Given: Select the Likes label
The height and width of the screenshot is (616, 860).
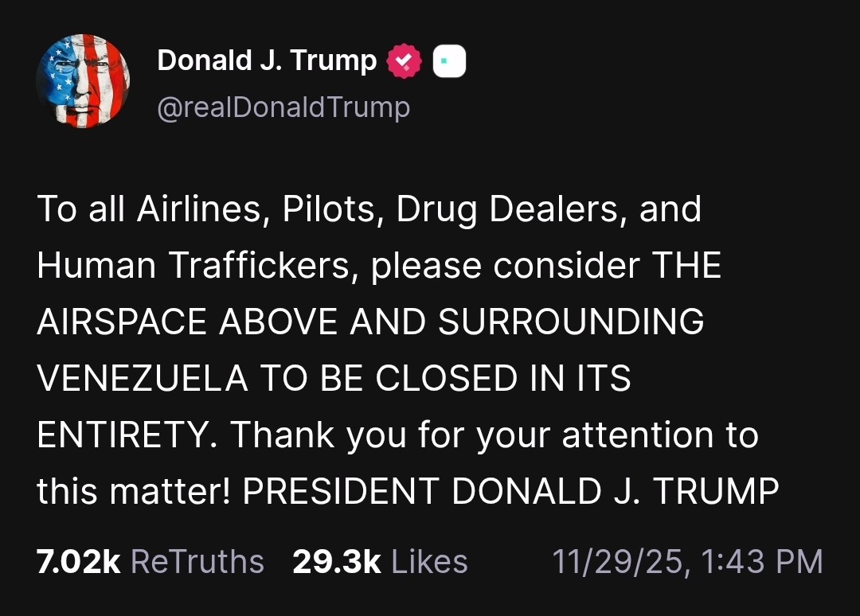Looking at the screenshot, I should [x=430, y=562].
